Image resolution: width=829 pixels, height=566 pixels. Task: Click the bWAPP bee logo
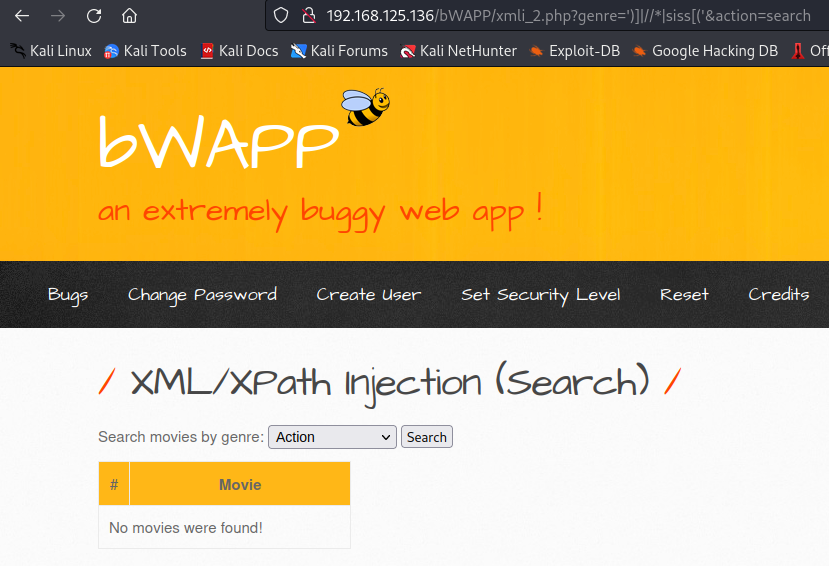click(x=365, y=107)
